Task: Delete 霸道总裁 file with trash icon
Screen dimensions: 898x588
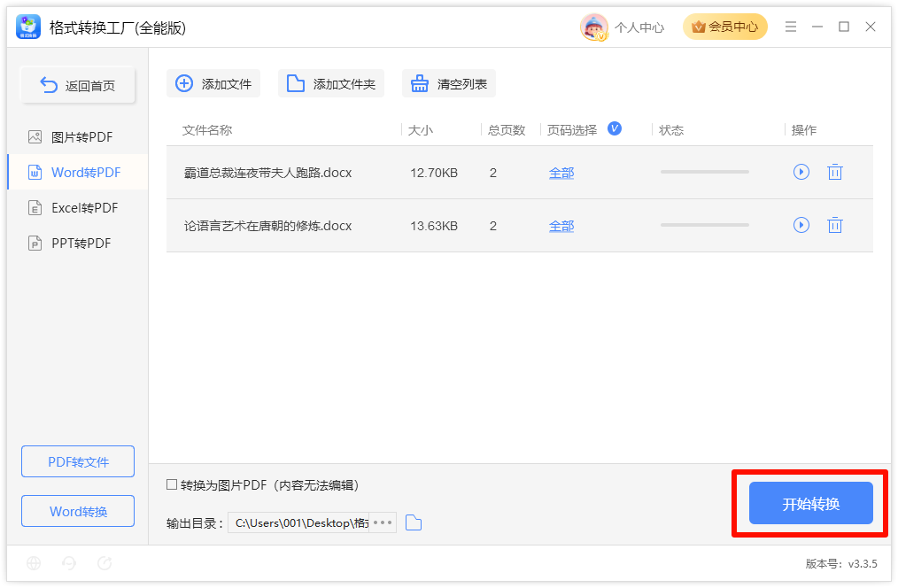Action: [x=835, y=172]
